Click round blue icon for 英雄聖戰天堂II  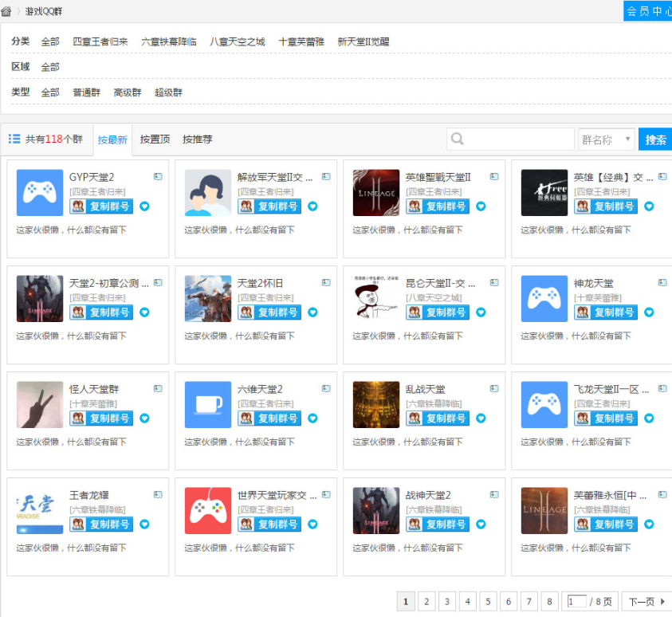(x=481, y=206)
